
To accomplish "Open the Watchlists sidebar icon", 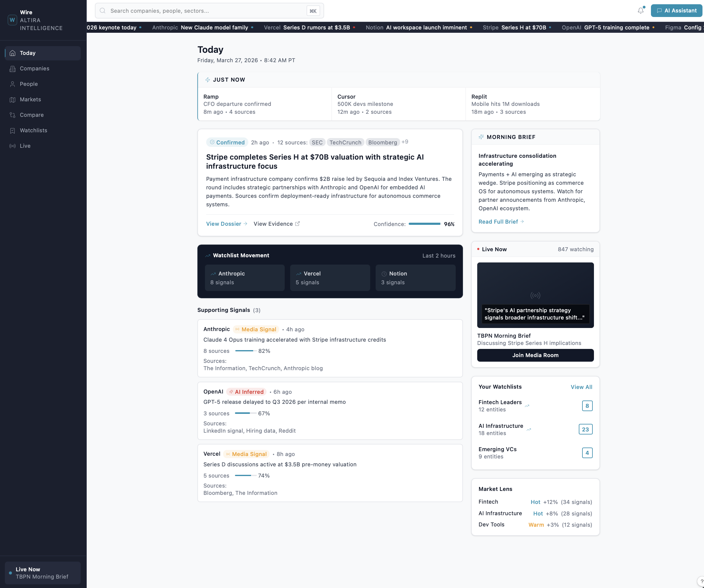I will tap(12, 130).
